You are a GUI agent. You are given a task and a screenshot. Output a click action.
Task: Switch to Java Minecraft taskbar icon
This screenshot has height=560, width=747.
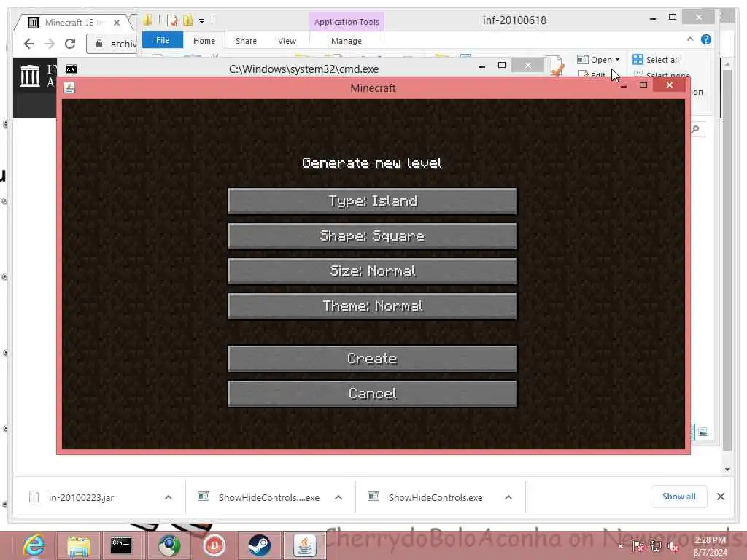306,545
